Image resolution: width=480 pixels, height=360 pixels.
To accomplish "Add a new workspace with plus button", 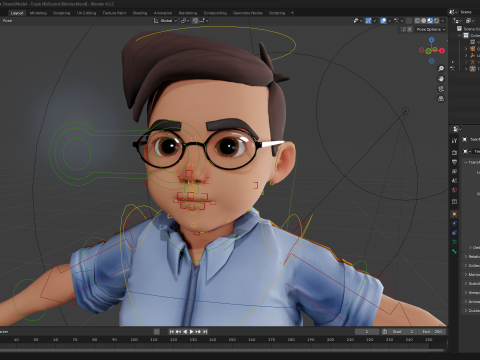I will point(292,13).
